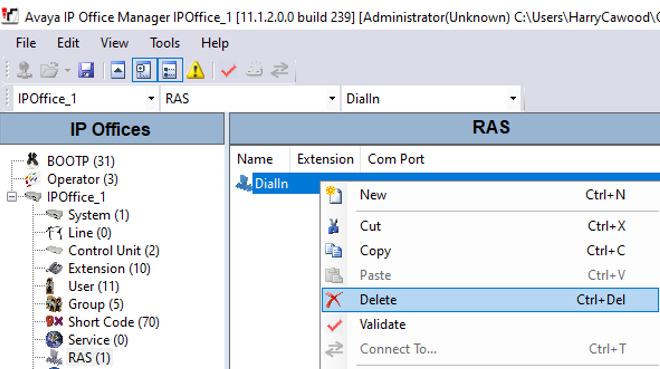This screenshot has width=660, height=369.
Task: Click the RAS tree icon
Action: pyautogui.click(x=54, y=358)
